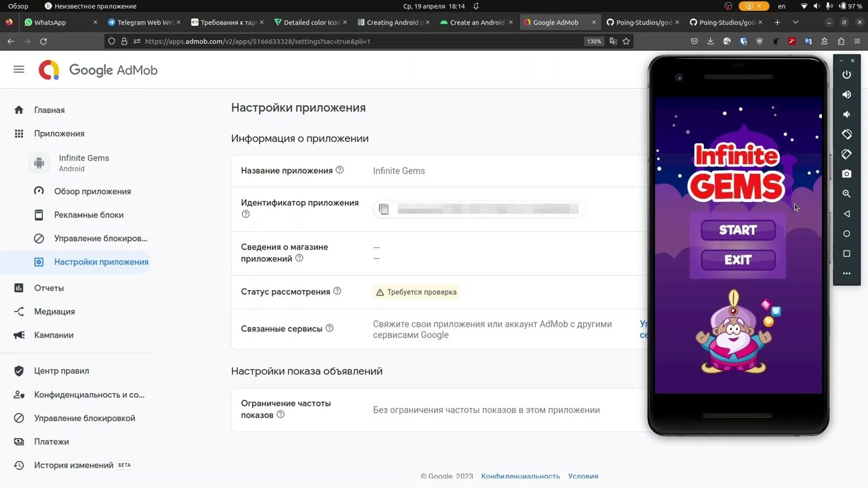Activate emulator zoom magnifier icon
Viewport: 868px width, 488px height.
(x=846, y=194)
